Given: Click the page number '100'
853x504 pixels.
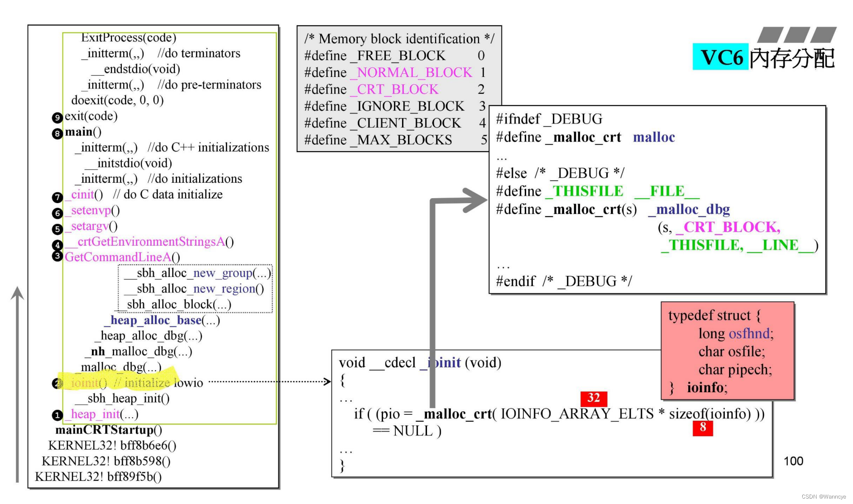Looking at the screenshot, I should [793, 461].
